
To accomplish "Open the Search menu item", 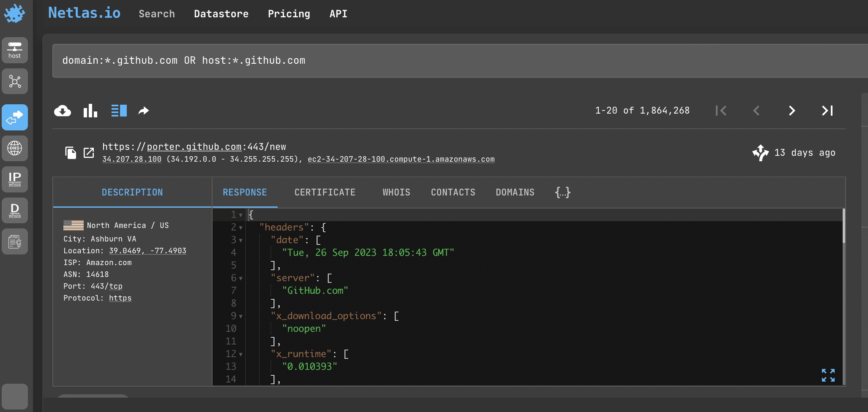I will (x=157, y=14).
